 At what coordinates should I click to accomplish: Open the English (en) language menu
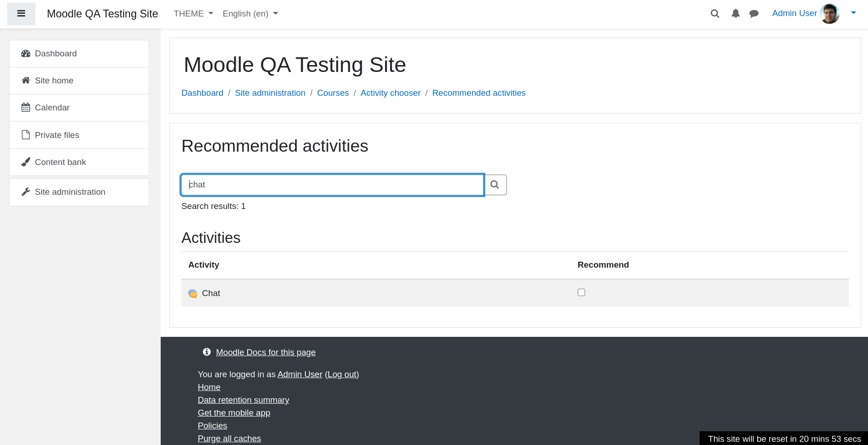pos(250,14)
